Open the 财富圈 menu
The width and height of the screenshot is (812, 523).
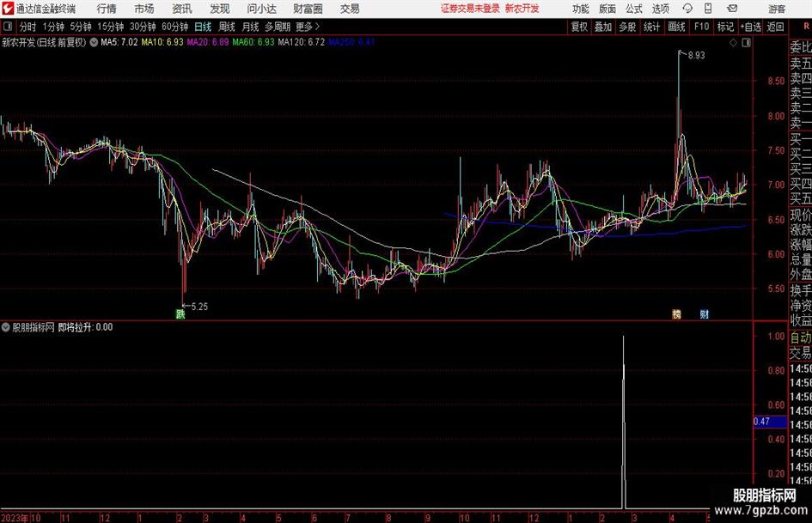(308, 9)
